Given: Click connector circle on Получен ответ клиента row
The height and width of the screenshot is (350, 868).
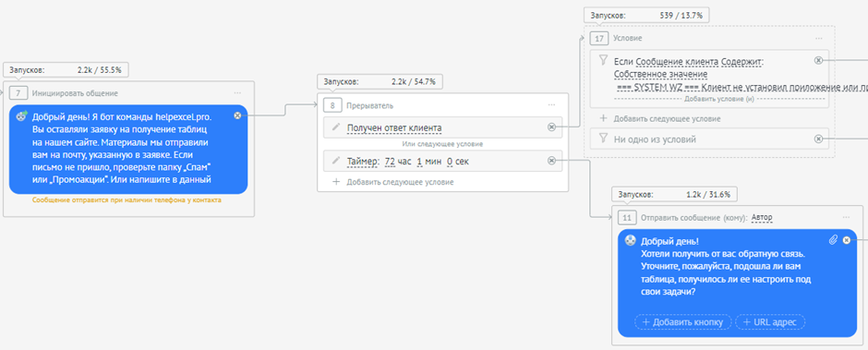Looking at the screenshot, I should (551, 127).
